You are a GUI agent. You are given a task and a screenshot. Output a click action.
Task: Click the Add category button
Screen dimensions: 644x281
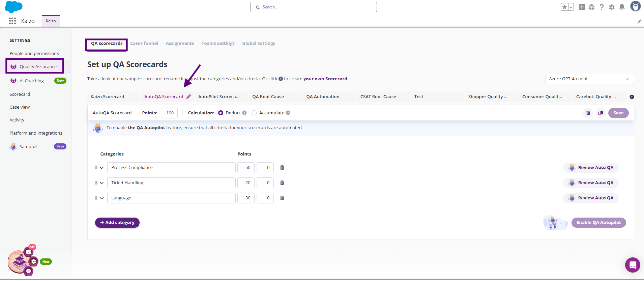[117, 223]
